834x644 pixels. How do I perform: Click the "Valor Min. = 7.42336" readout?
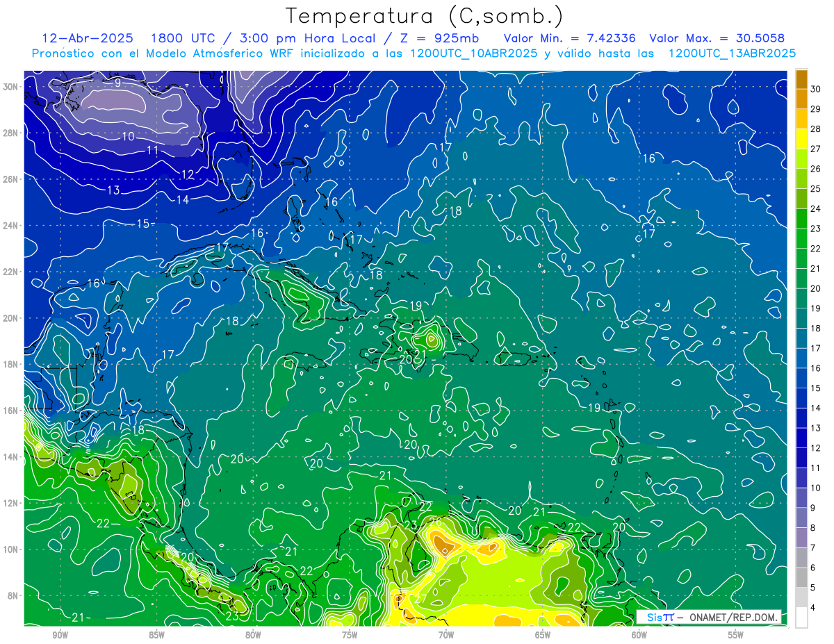coord(569,38)
